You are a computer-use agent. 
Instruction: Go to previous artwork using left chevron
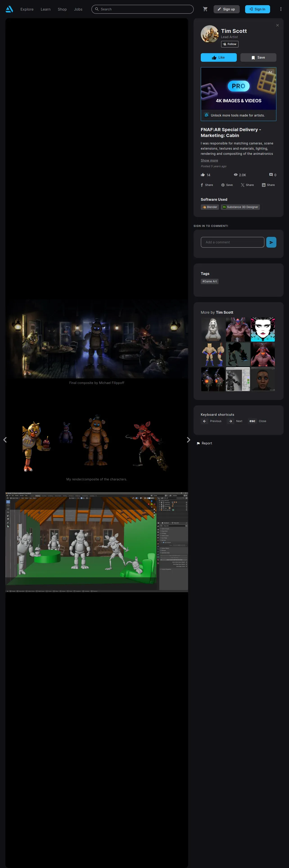coord(5,440)
